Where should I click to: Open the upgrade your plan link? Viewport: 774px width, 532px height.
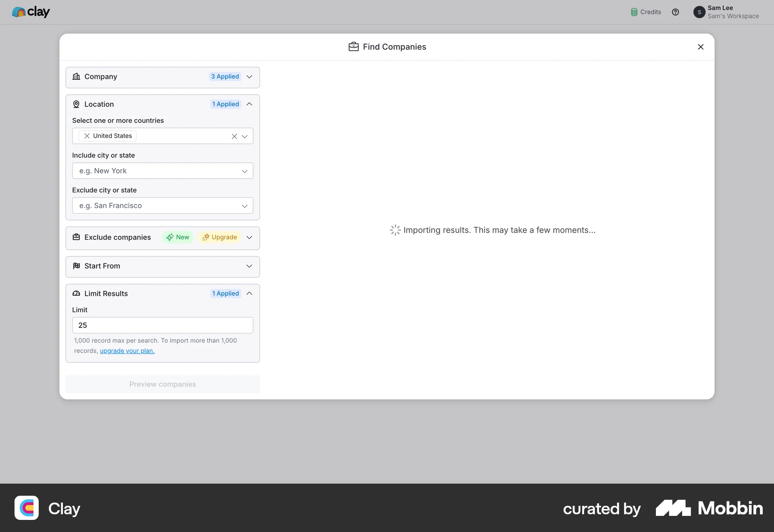[126, 351]
